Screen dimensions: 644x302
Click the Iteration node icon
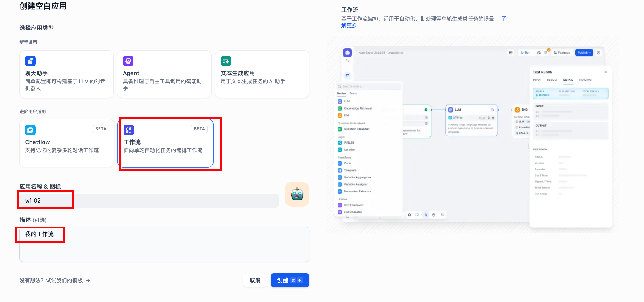[340, 150]
